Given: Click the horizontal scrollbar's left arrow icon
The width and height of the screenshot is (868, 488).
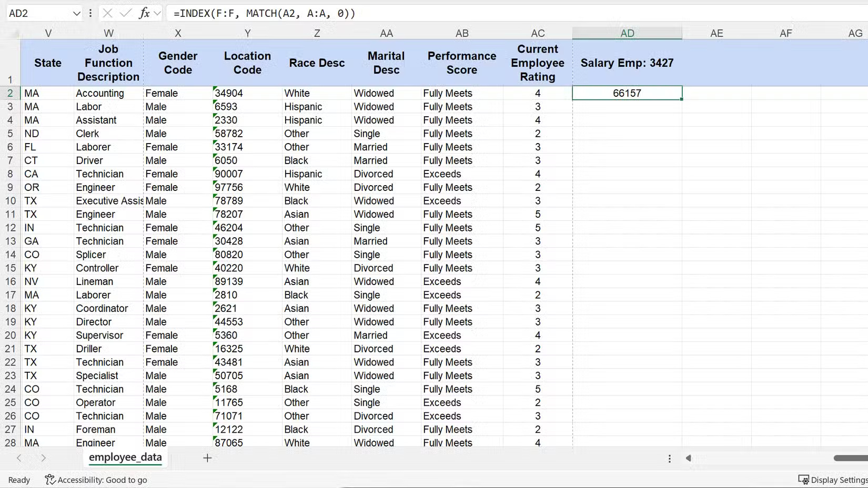Looking at the screenshot, I should 689,458.
